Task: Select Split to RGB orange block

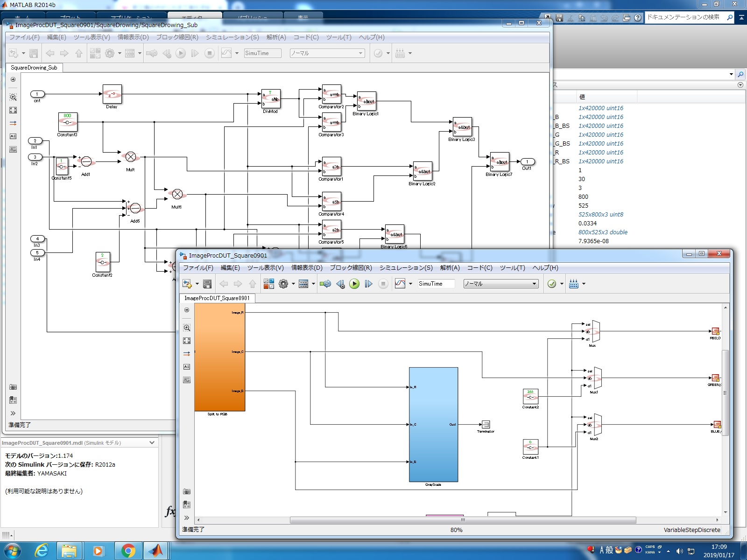Action: click(219, 357)
